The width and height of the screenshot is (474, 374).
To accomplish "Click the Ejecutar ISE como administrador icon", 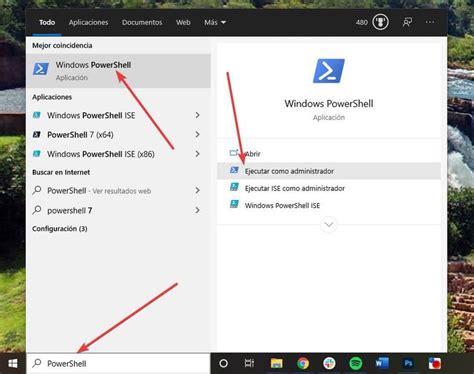I will click(x=234, y=187).
